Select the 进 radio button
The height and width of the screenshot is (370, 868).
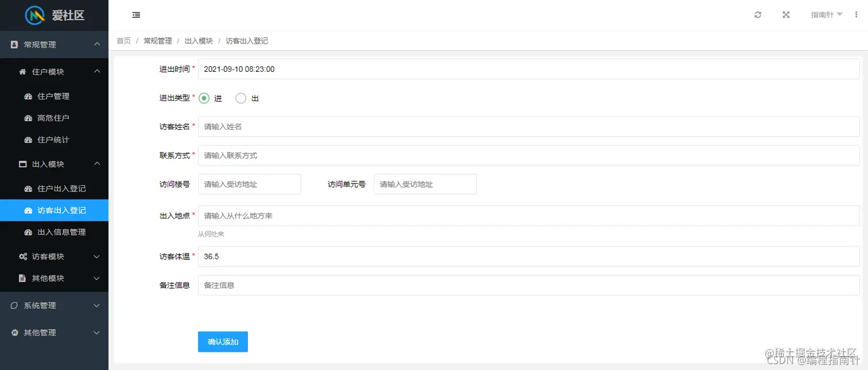(x=204, y=98)
